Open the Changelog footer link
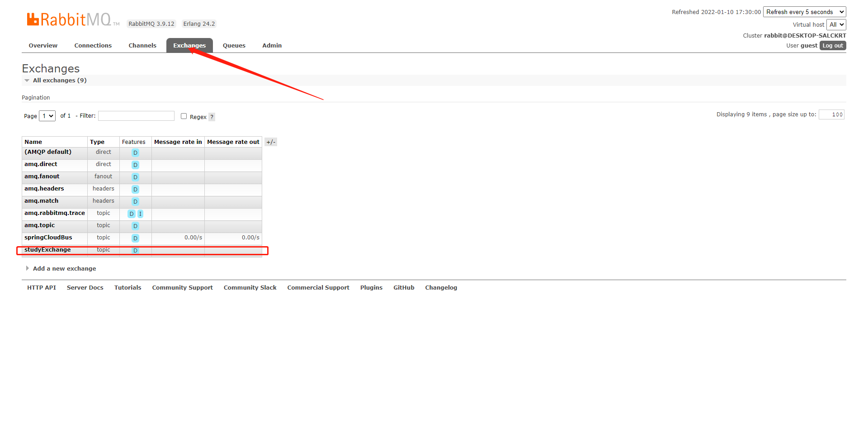Screen dimensions: 868x424 pos(441,288)
